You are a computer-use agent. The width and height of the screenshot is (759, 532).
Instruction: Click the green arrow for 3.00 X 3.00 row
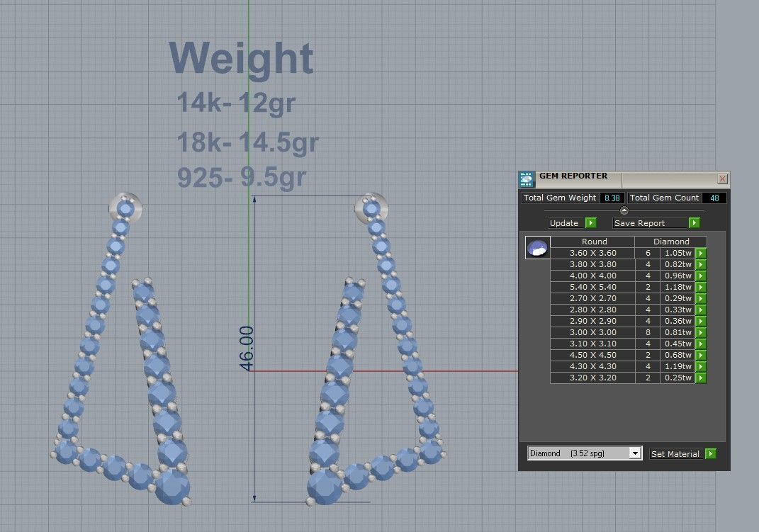coord(700,333)
